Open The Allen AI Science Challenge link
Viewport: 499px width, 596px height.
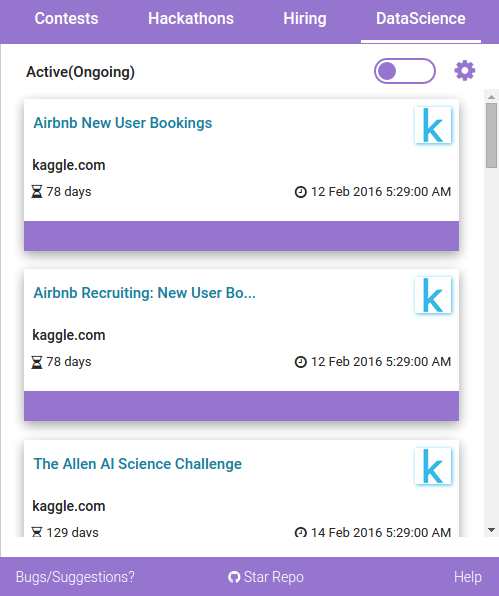[x=138, y=464]
